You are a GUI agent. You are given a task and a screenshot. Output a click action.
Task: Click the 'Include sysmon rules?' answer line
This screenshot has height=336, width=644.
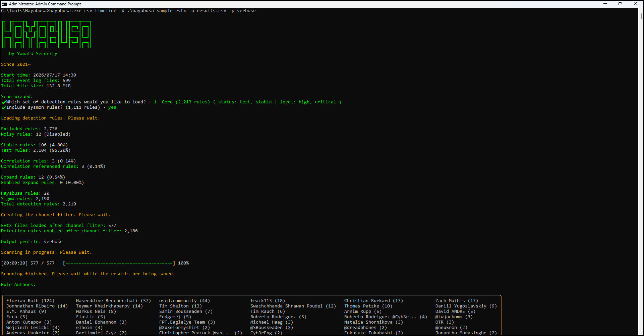point(59,107)
